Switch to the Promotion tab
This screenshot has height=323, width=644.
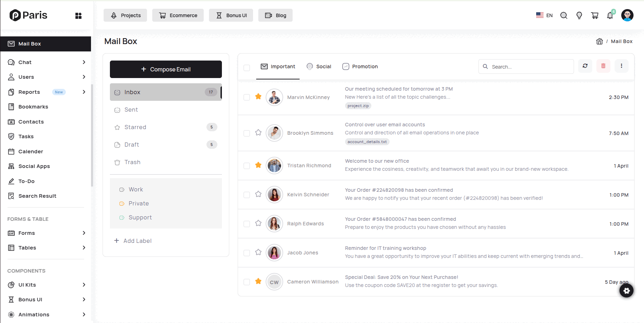coord(360,66)
